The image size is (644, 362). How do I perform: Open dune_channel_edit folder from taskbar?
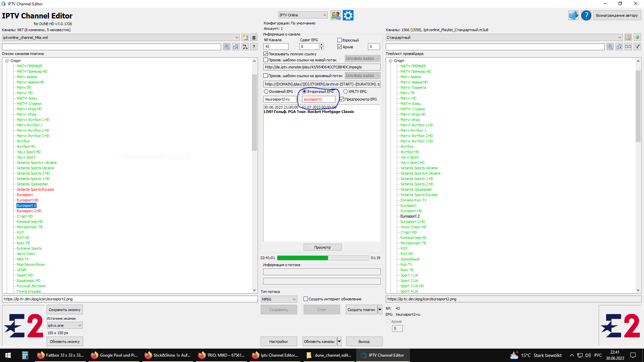tap(329, 355)
